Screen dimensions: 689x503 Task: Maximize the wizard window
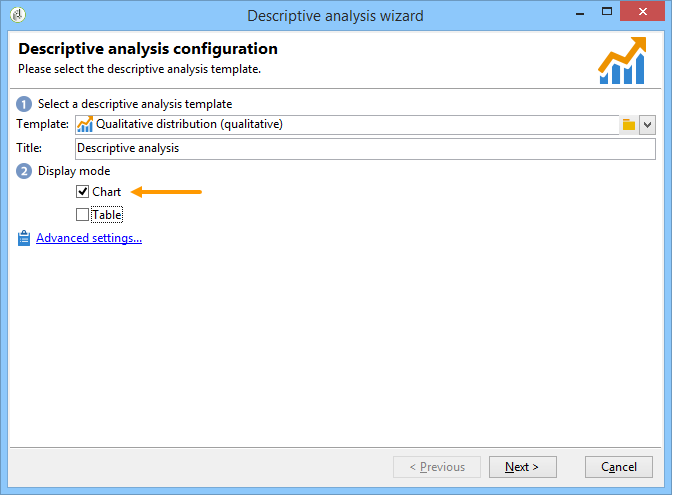(607, 12)
